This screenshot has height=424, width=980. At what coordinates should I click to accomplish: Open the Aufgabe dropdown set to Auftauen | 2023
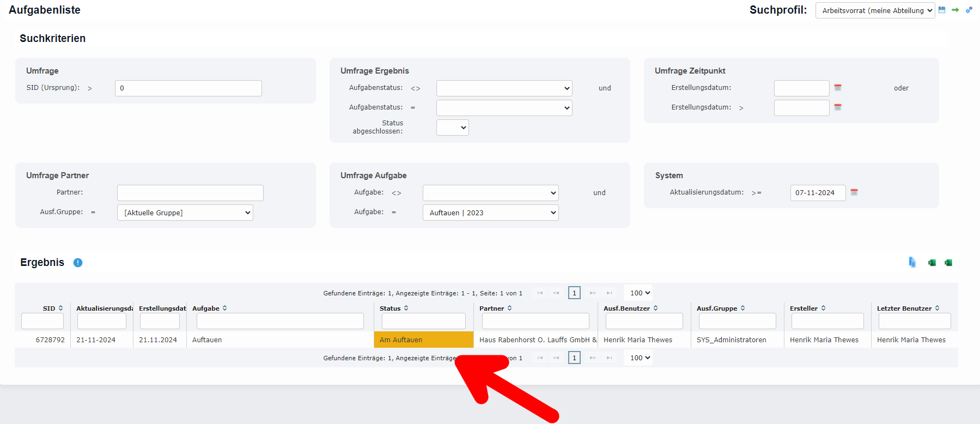pyautogui.click(x=490, y=213)
